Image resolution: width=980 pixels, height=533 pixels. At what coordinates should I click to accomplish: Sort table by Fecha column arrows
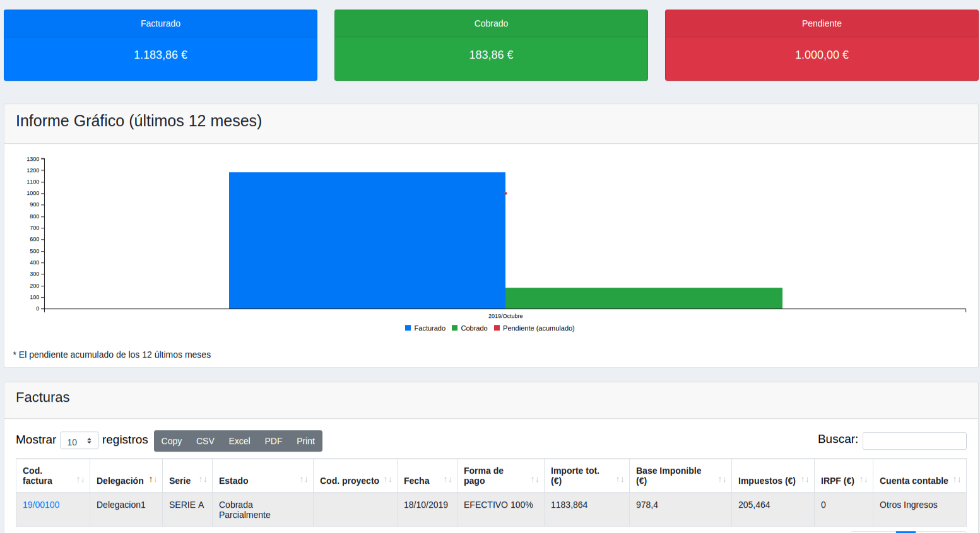click(x=448, y=480)
